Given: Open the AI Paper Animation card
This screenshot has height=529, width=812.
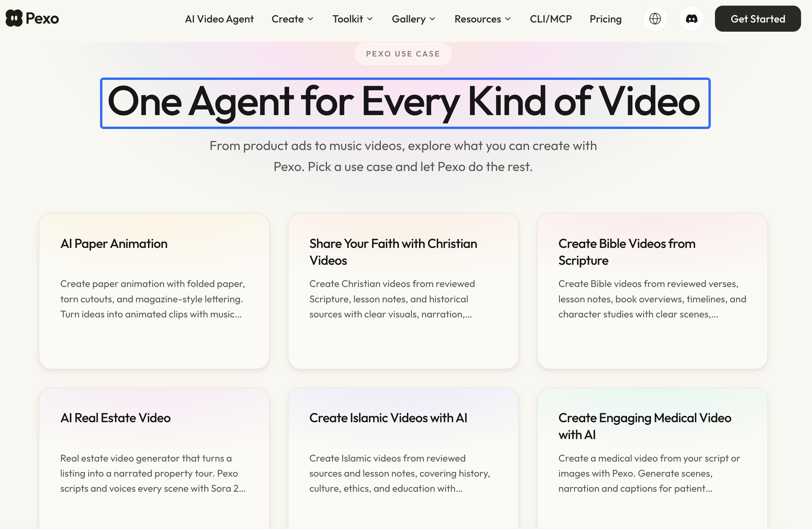Looking at the screenshot, I should tap(154, 291).
